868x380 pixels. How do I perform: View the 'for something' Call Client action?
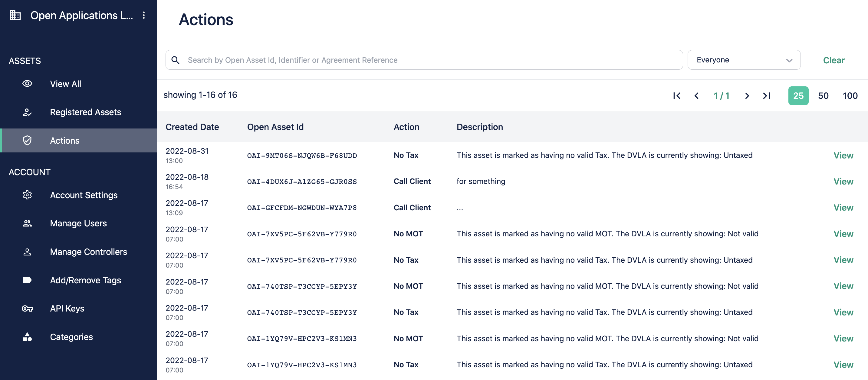tap(843, 182)
